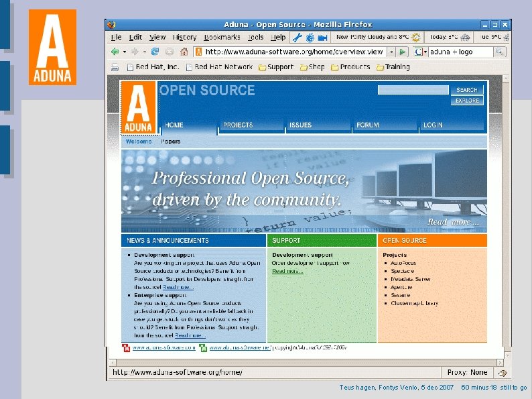Click the www.aduna-software.com footer link
Image resolution: width=532 pixels, height=399 pixels.
[163, 348]
